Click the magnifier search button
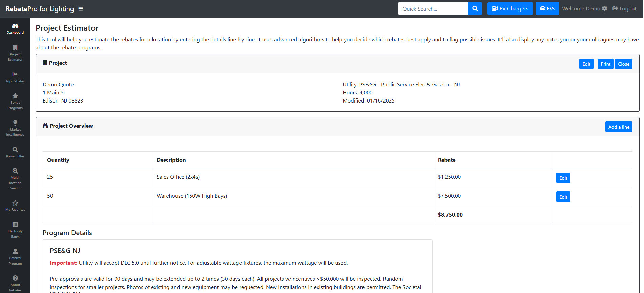644x293 pixels. (475, 8)
